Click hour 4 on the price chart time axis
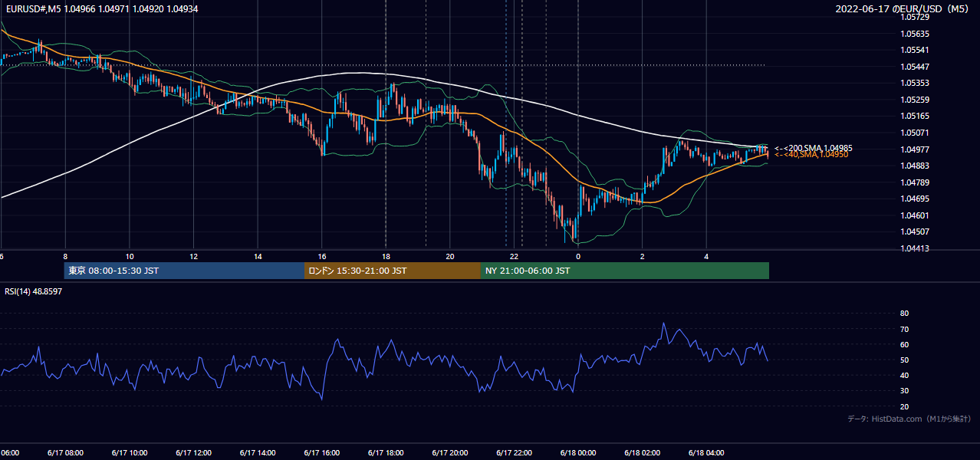 pos(707,256)
